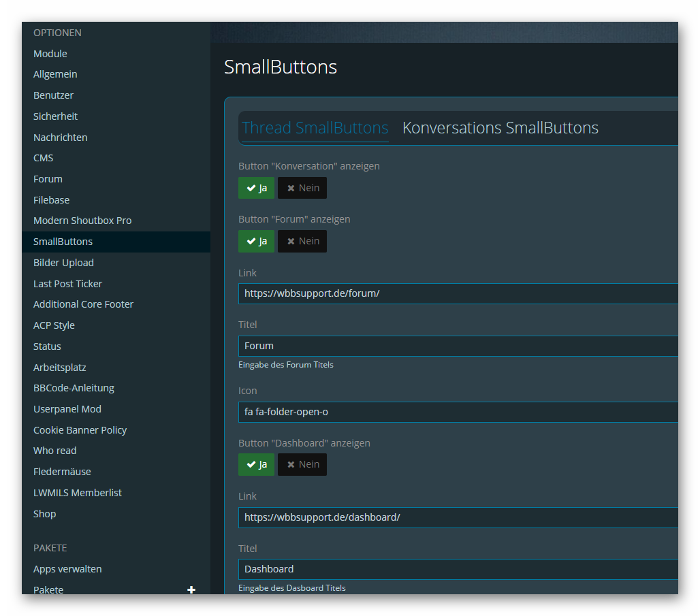Screen dimensions: 700x616
Task: Expand Pakete with the plus icon
Action: tap(191, 589)
